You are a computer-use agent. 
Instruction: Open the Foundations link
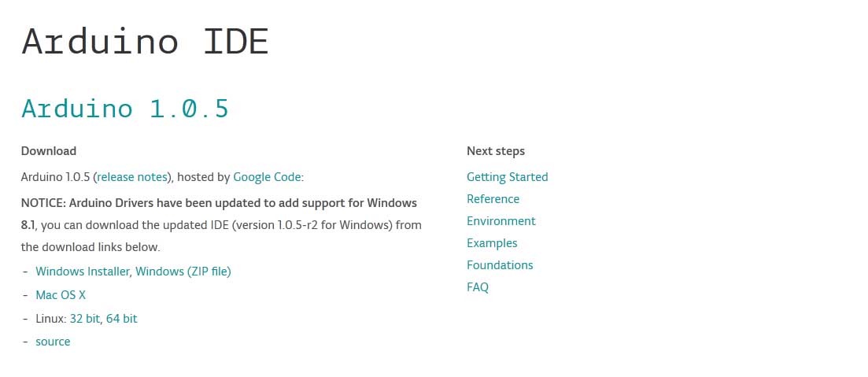500,265
